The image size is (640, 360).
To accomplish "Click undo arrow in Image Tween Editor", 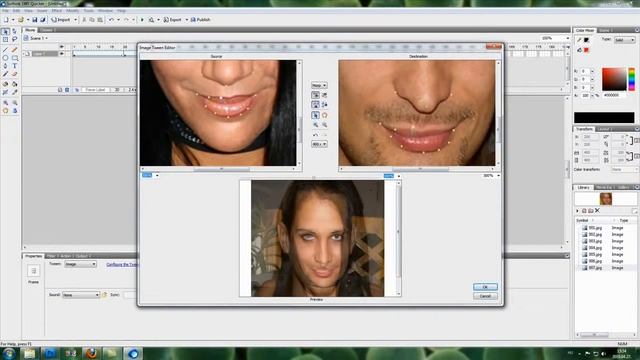I will click(316, 134).
